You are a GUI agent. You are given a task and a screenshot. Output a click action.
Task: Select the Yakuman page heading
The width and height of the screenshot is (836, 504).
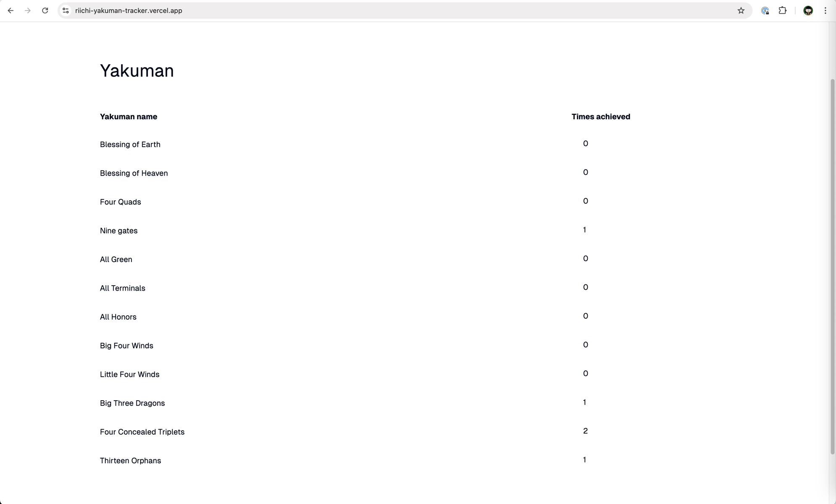tap(137, 71)
